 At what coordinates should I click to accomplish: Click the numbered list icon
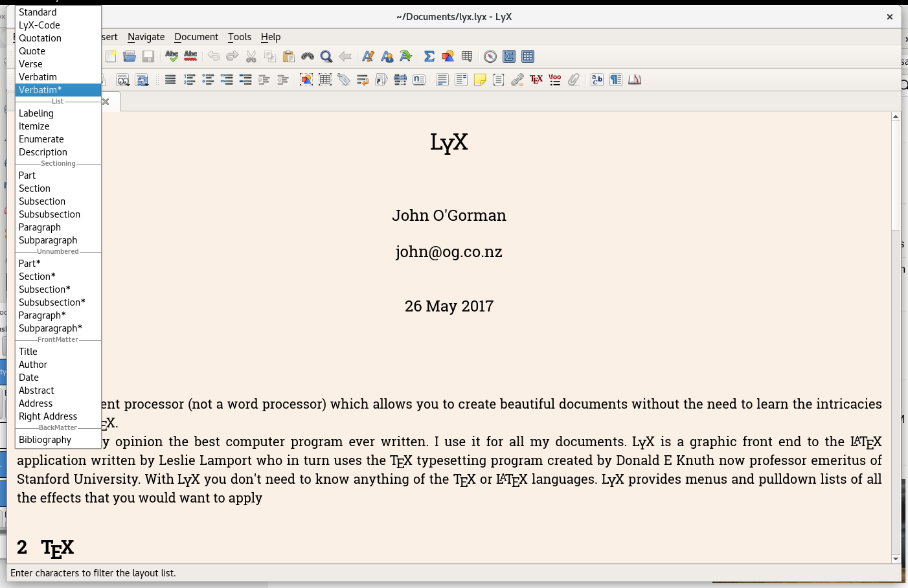point(189,80)
